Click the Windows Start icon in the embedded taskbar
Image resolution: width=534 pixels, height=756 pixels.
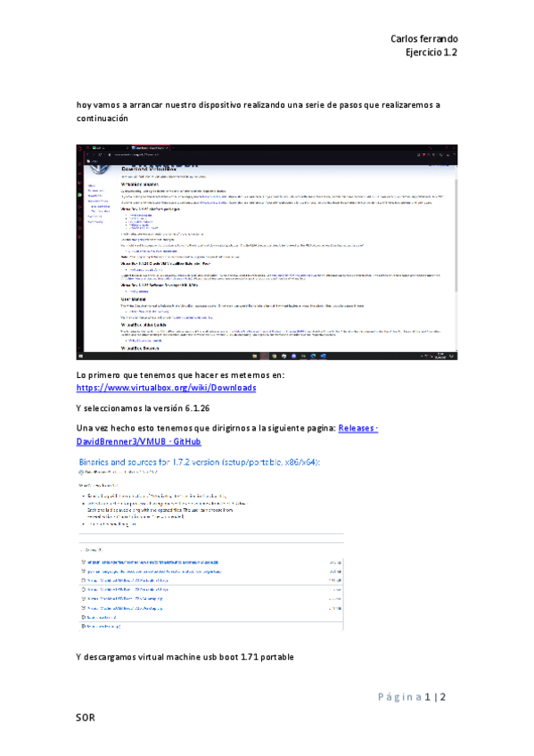[80, 357]
